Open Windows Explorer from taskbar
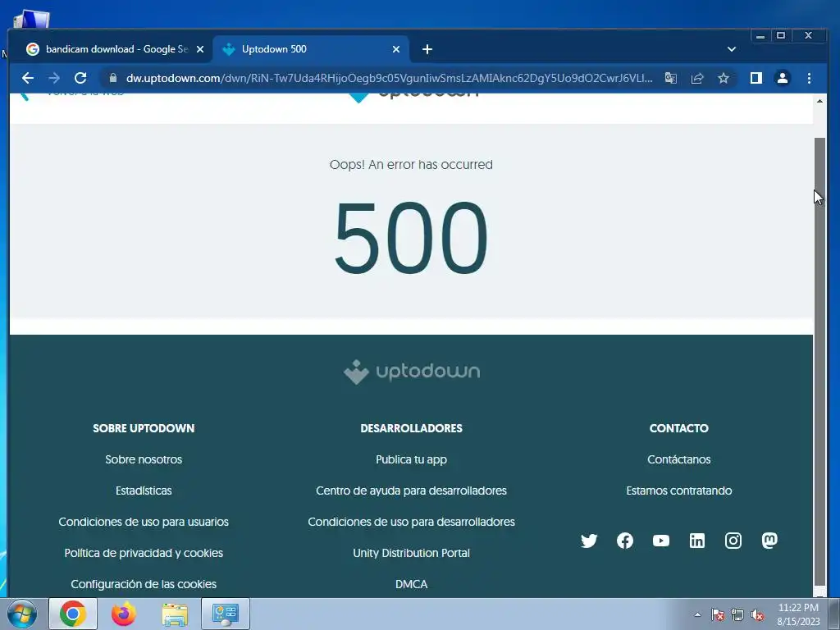The width and height of the screenshot is (840, 630). 175,614
